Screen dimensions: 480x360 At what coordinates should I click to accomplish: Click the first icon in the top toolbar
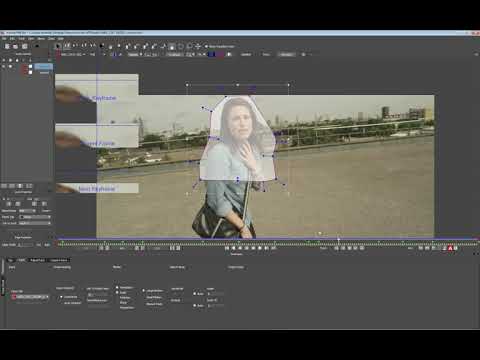click(x=7, y=46)
